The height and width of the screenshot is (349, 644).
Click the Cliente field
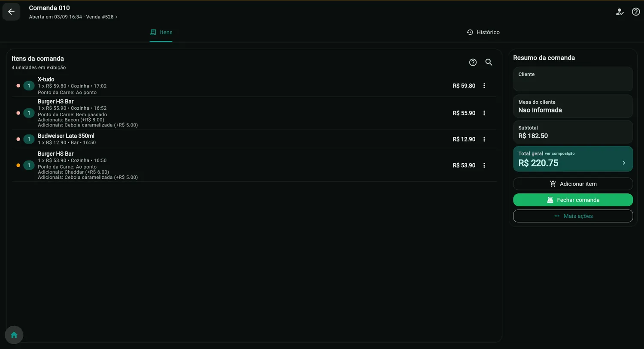point(573,79)
